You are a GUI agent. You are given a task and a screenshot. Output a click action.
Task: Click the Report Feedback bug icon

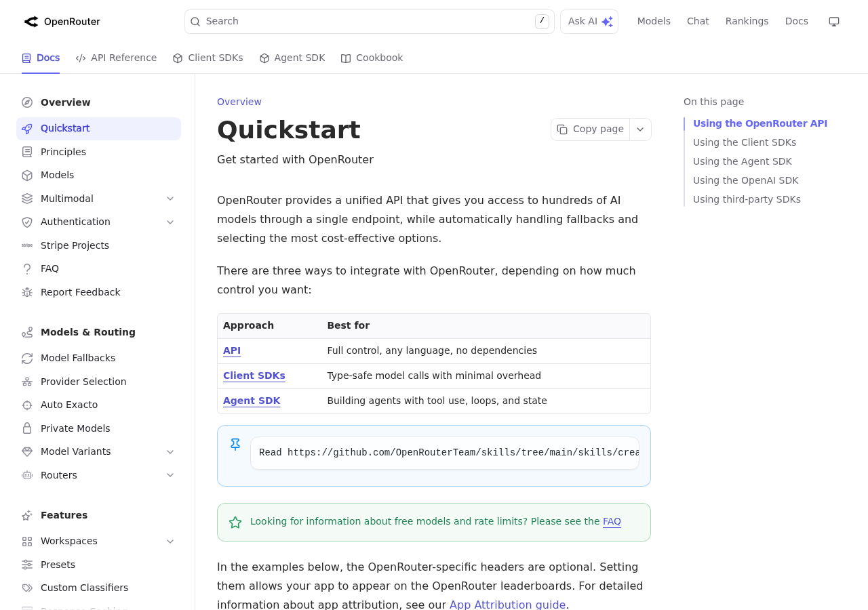pyautogui.click(x=27, y=292)
